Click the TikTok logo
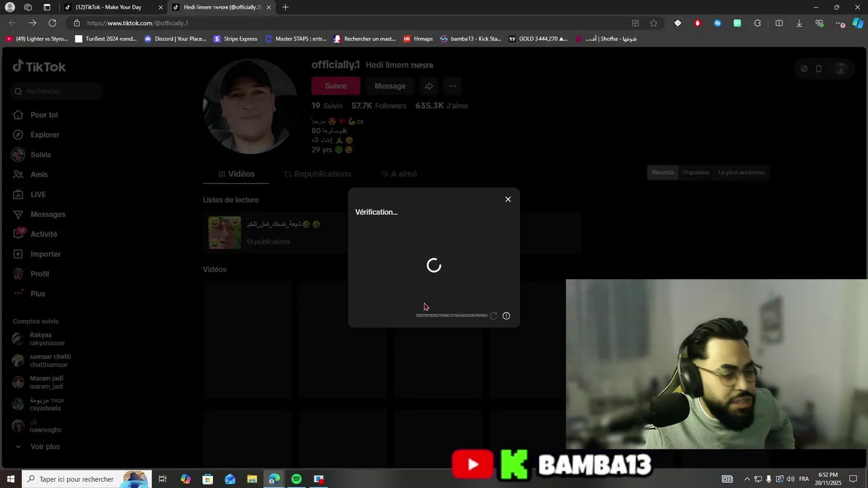Viewport: 868px width, 488px height. [x=39, y=66]
